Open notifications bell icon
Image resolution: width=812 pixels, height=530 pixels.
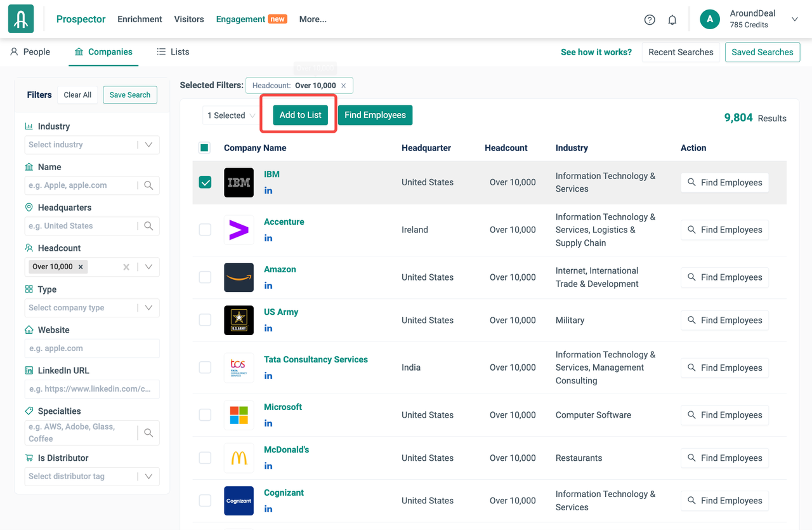tap(672, 20)
